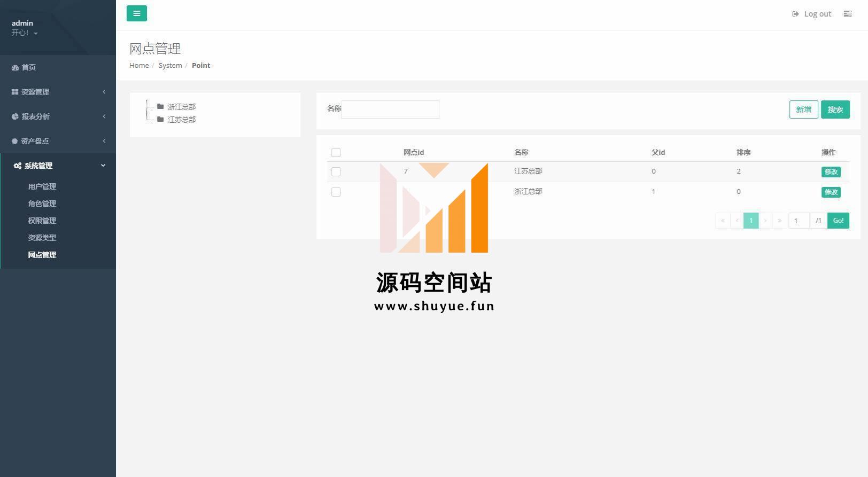This screenshot has height=477, width=868.
Task: Select the 江苏总部 folder icon in tree
Action: click(x=160, y=120)
